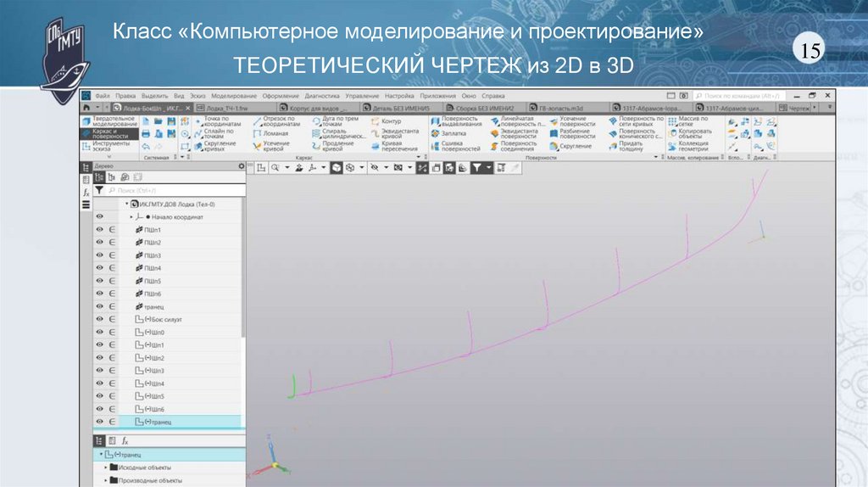Open the tree panel settings gear
Screen dimensions: 868x487
(242, 165)
